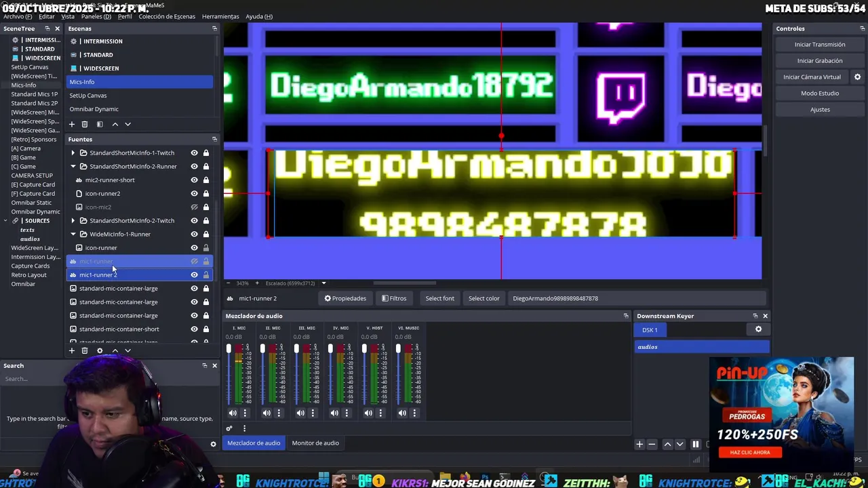
Task: Mute the II. MIC audio channel
Action: [267, 413]
